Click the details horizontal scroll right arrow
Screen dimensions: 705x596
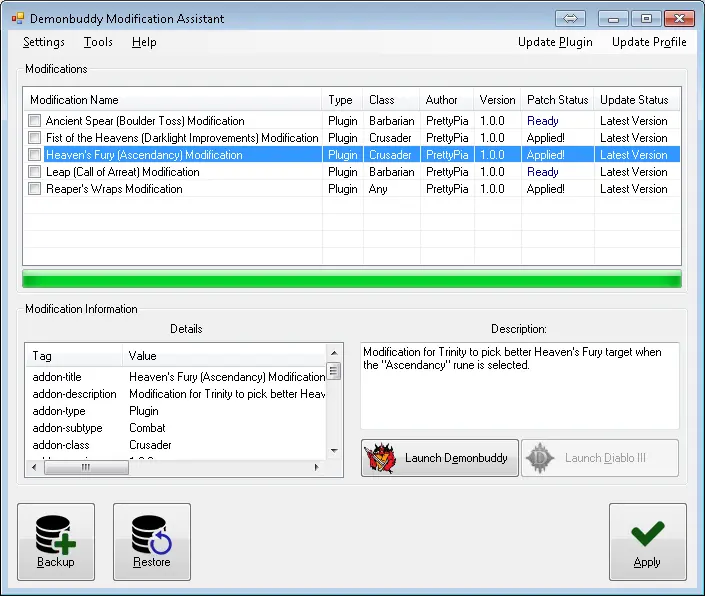pos(317,467)
